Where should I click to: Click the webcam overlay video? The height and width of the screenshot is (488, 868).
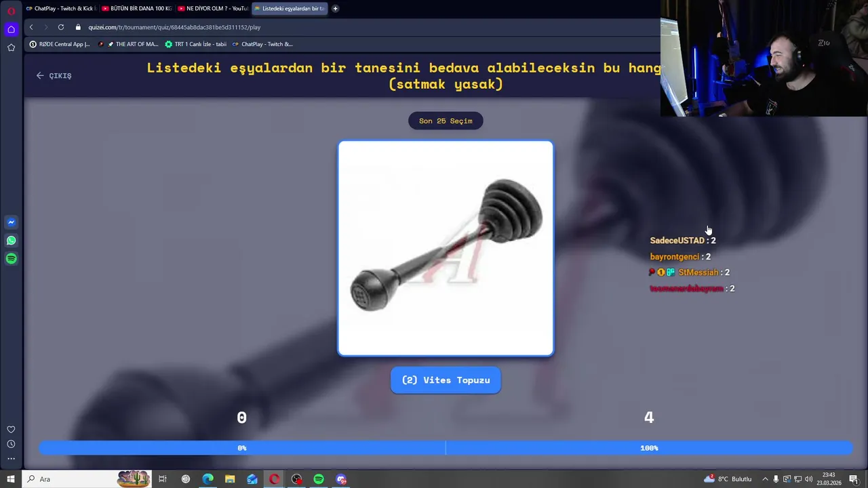764,58
